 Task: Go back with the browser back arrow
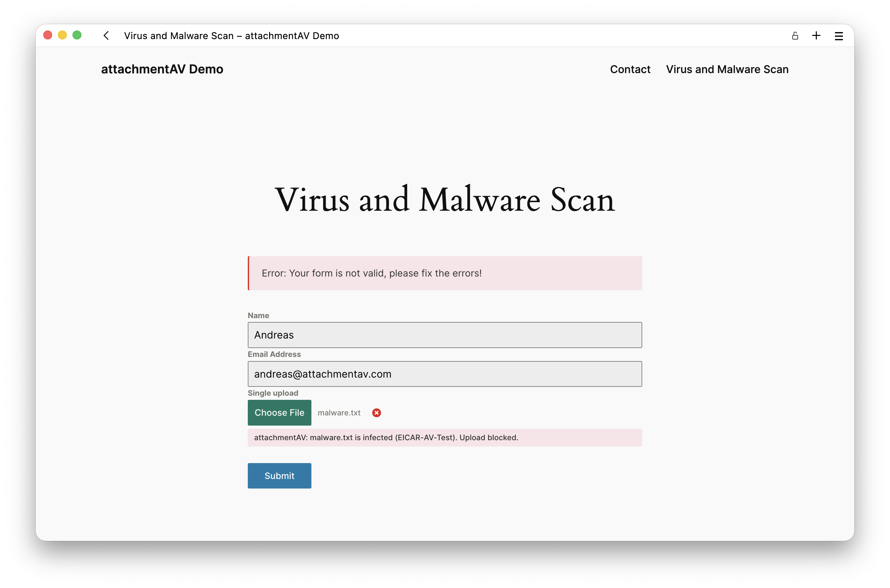point(106,36)
